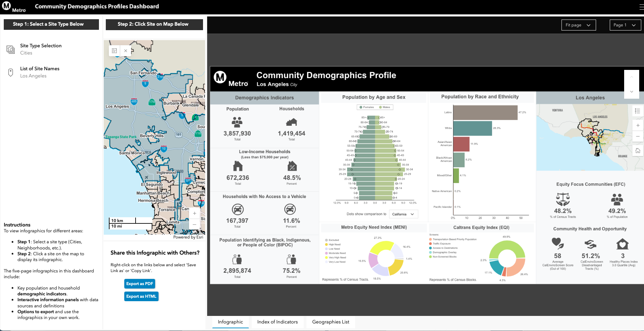
Task: Click the Population people icon
Action: (237, 122)
